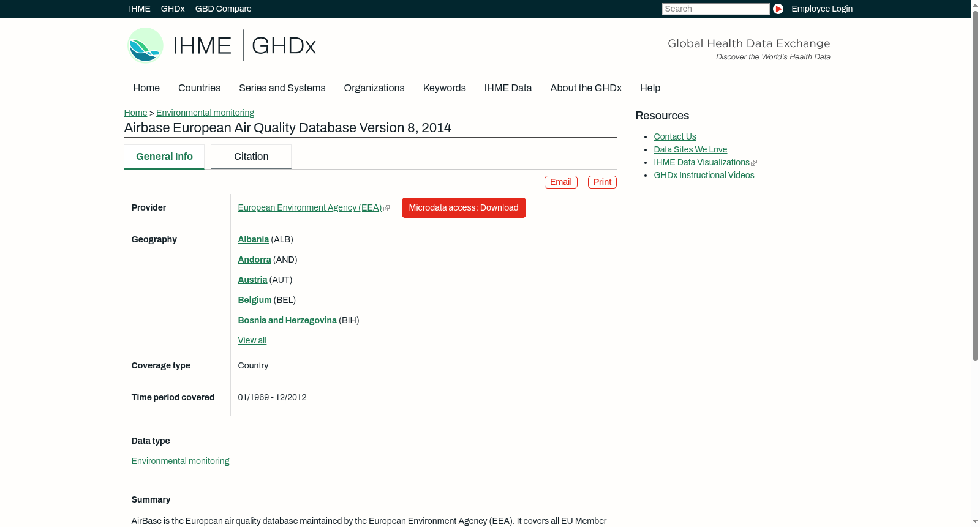This screenshot has height=527, width=980.
Task: Click Environmental monitoring breadcrumb link
Action: point(205,113)
